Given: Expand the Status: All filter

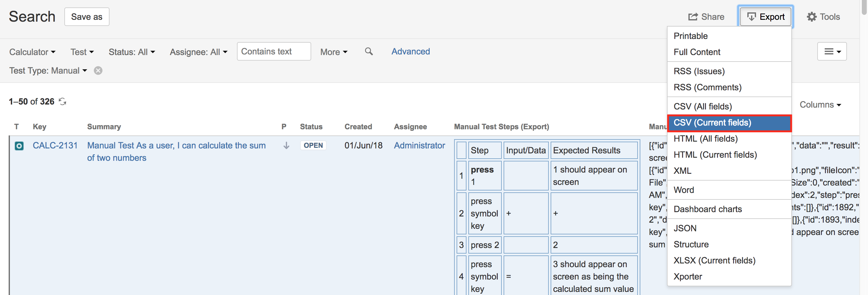Looking at the screenshot, I should tap(132, 52).
